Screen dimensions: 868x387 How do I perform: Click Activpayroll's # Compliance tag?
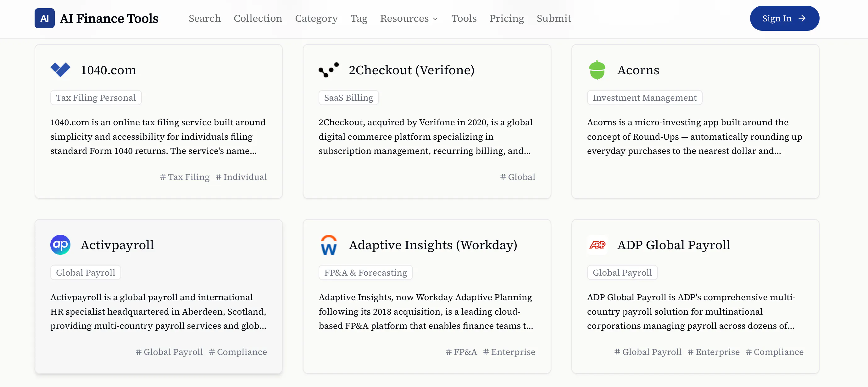coord(238,352)
